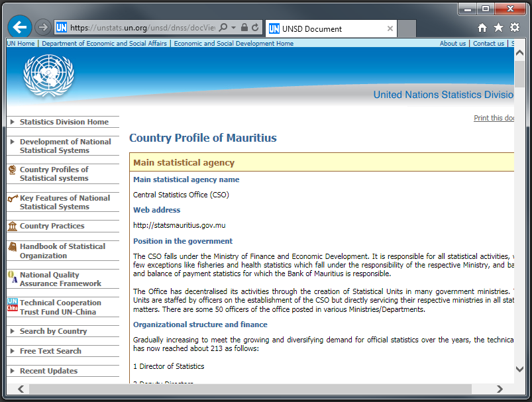Click the address bar URL field
Screen dimensions: 532x402
click(142, 27)
